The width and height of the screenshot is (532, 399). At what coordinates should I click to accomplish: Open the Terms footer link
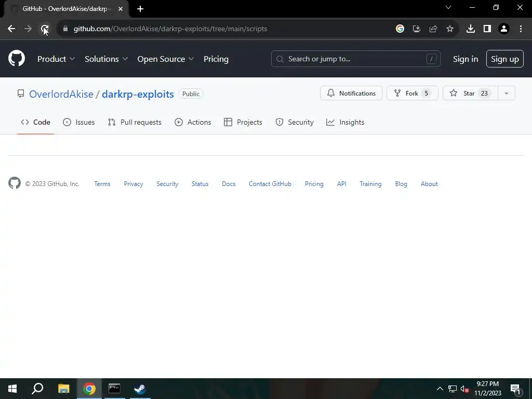click(102, 184)
